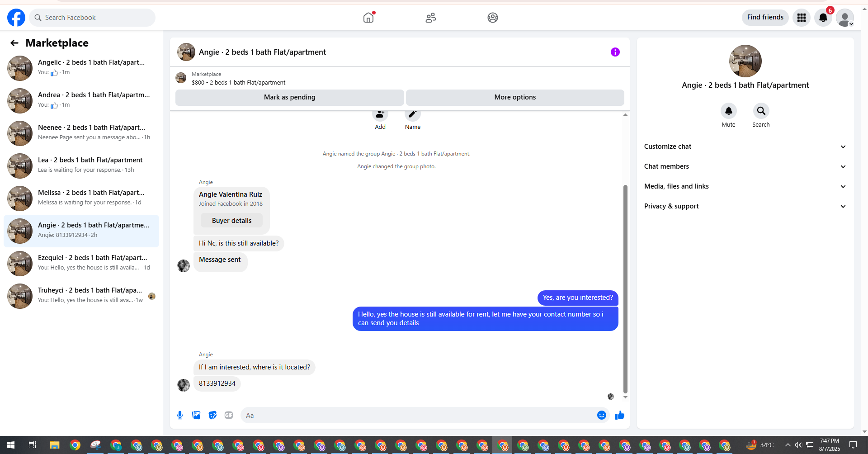868x454 pixels.
Task: Click the phone number message 8133912934
Action: click(x=217, y=383)
